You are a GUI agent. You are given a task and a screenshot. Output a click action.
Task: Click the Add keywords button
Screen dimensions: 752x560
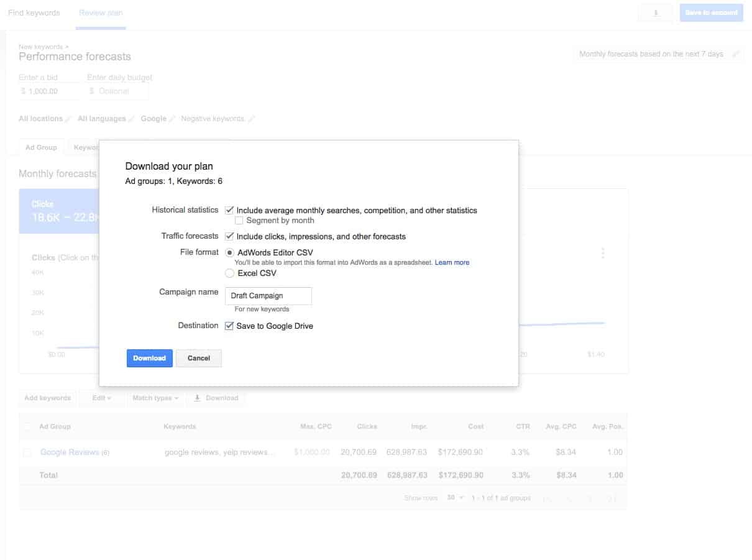tap(48, 398)
